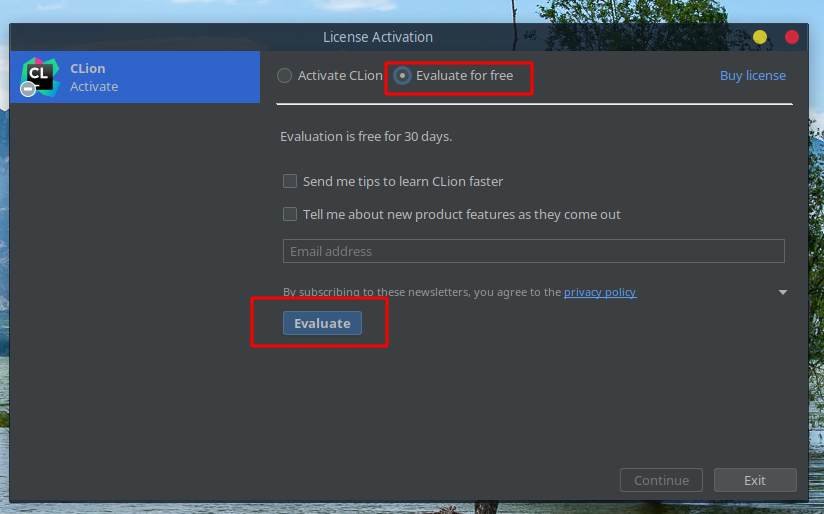This screenshot has height=514, width=824.
Task: Open the Buy license link
Action: [x=752, y=76]
